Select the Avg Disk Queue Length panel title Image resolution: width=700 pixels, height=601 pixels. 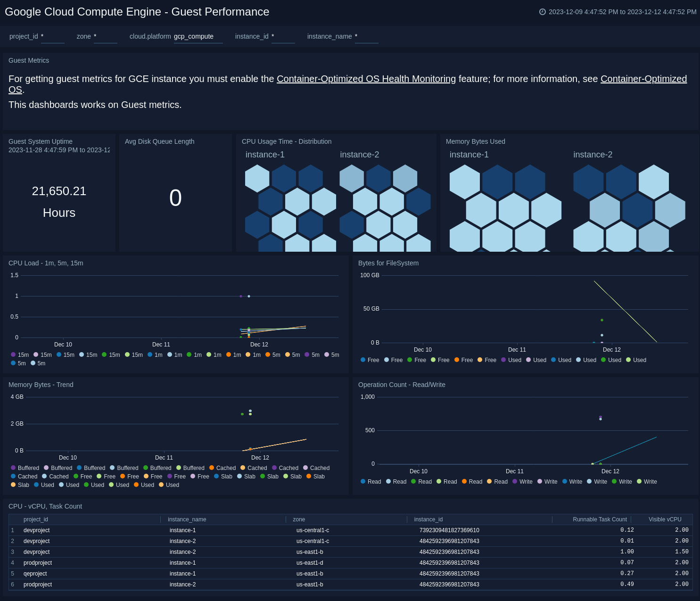point(159,141)
